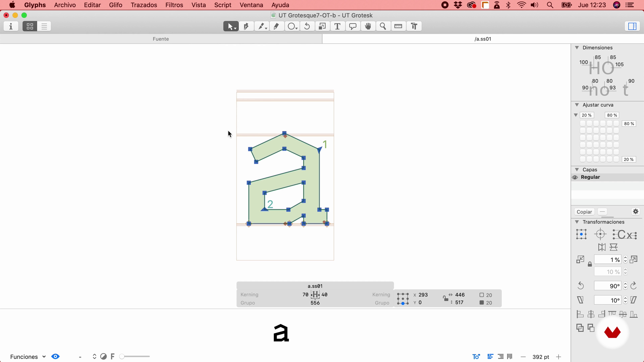644x362 pixels.
Task: Select the Zoom magnifier tool
Action: click(383, 26)
